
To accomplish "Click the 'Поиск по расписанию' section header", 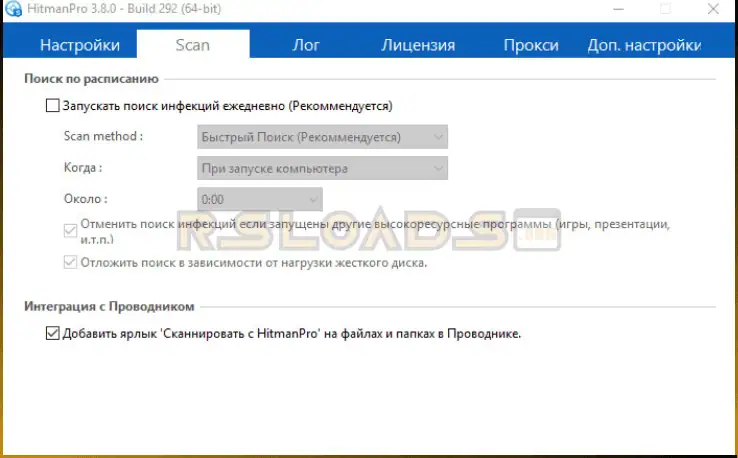I will 90,79.
